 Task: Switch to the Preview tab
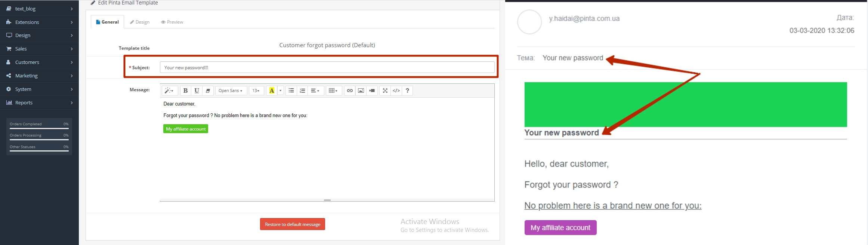[x=172, y=22]
